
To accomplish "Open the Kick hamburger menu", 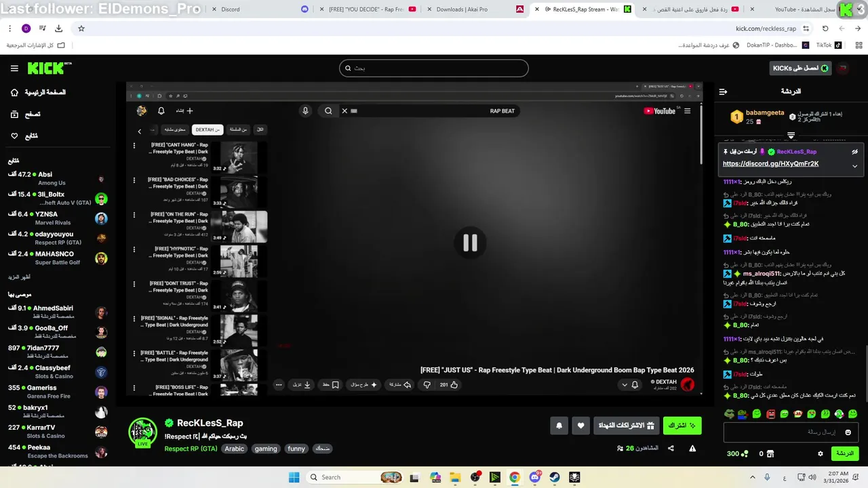I will coord(14,68).
